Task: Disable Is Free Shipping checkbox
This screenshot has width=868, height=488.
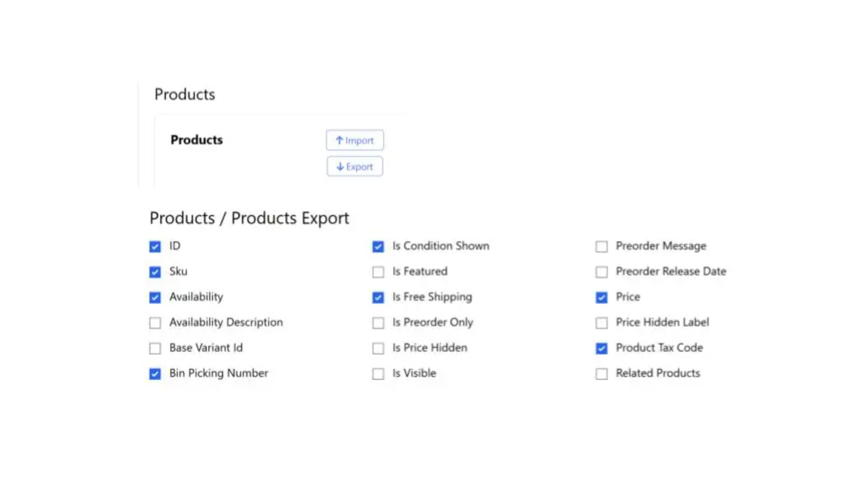Action: (x=378, y=297)
